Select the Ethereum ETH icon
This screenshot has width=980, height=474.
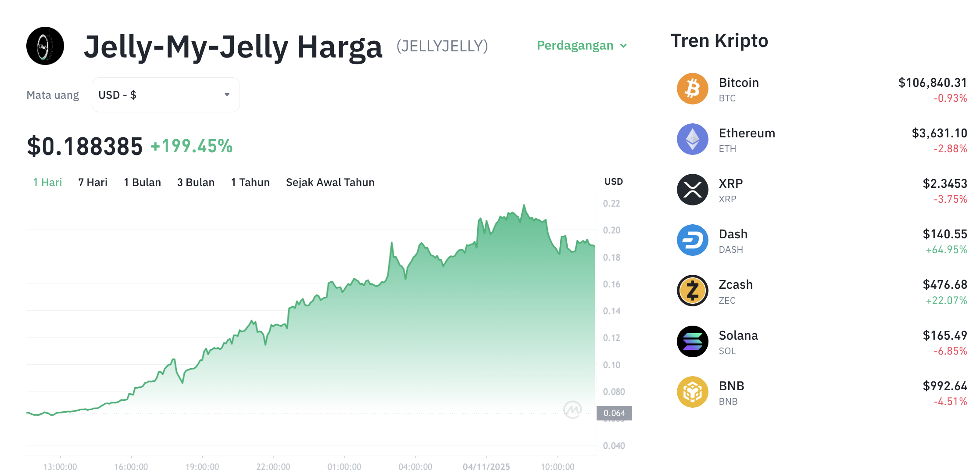click(692, 139)
